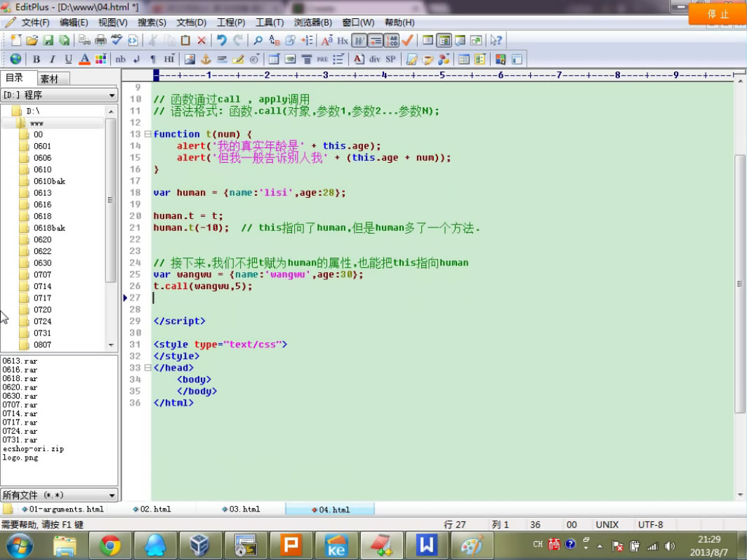This screenshot has width=747, height=560.
Task: Insert anchor link icon
Action: [206, 59]
